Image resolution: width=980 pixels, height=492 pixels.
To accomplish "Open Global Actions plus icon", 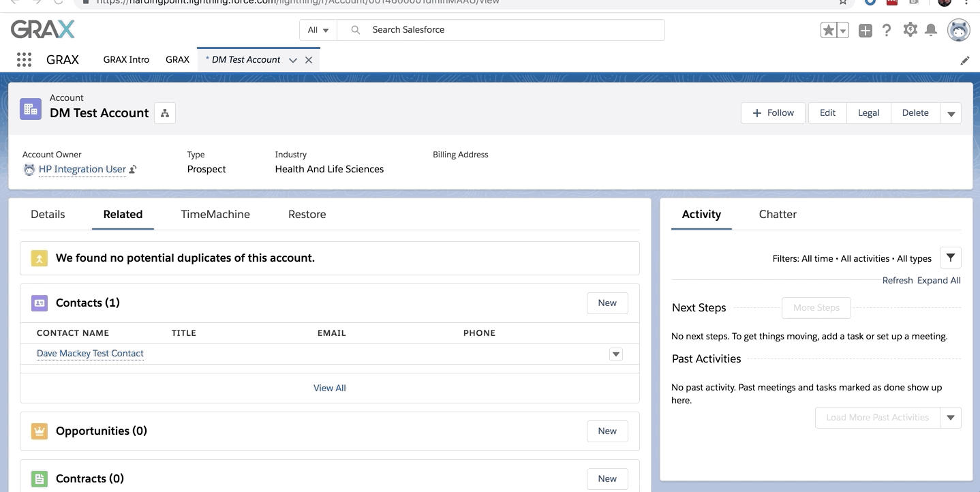I will (x=866, y=30).
